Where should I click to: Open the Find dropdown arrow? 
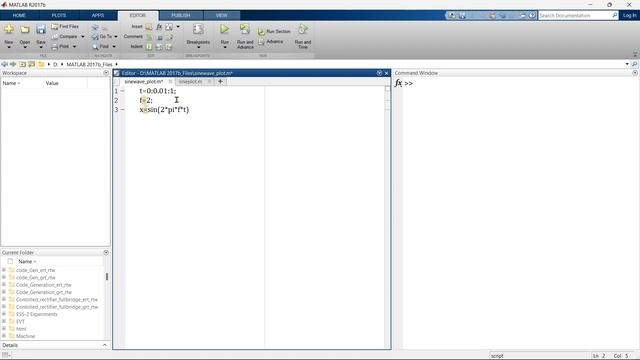tap(114, 47)
